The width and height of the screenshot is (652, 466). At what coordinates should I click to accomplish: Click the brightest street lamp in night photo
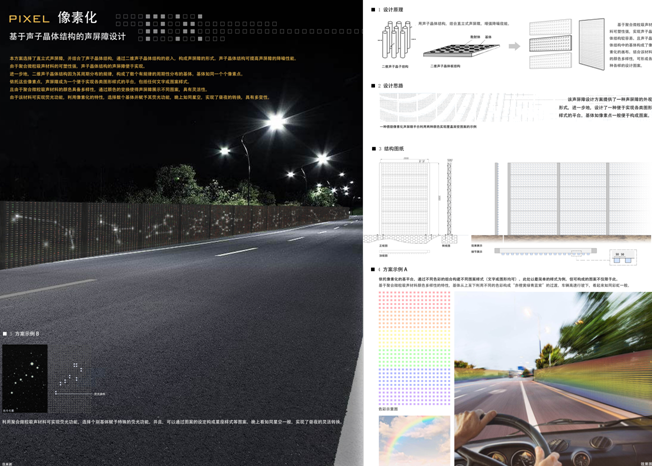point(276,122)
